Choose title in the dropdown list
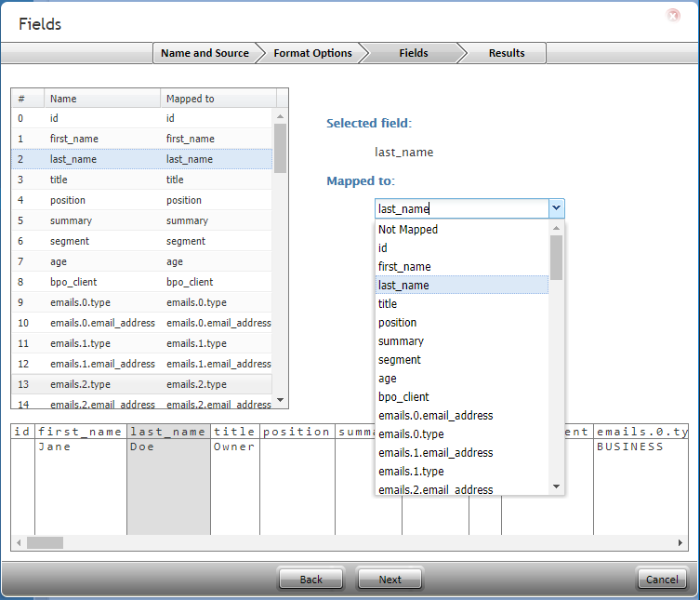 click(462, 304)
